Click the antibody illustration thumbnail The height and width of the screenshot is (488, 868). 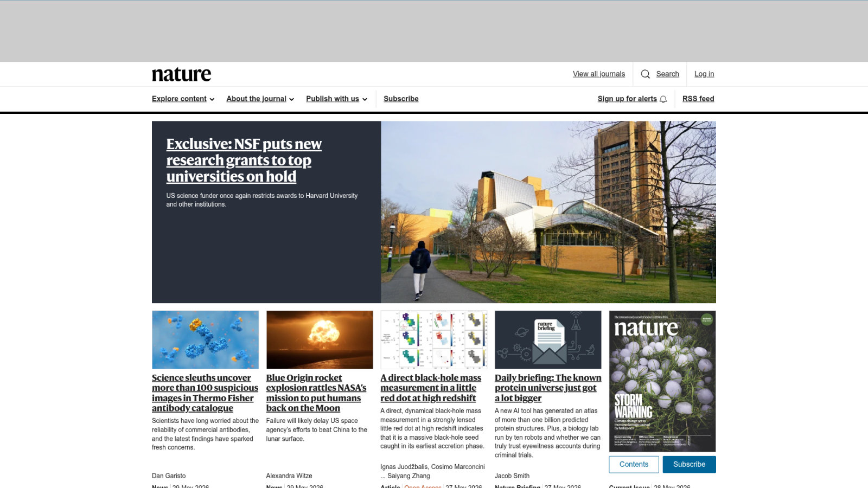click(205, 339)
